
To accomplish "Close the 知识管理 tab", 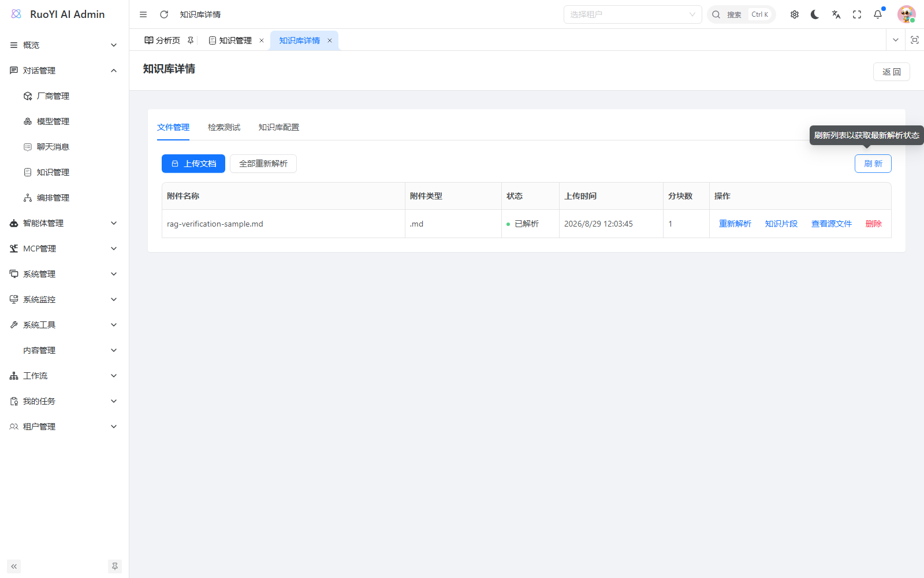I will (262, 40).
